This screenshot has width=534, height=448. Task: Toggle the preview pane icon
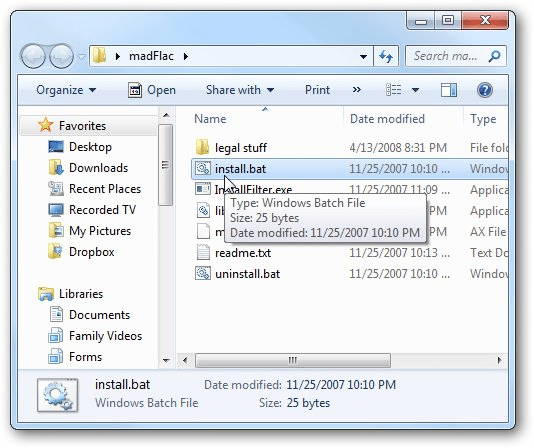coord(449,90)
